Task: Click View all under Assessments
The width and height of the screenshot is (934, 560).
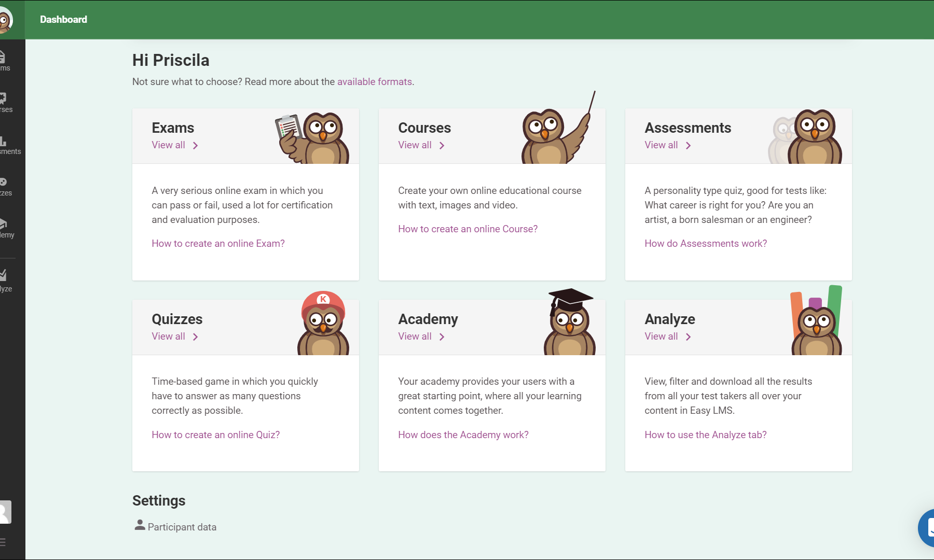Action: [x=661, y=145]
